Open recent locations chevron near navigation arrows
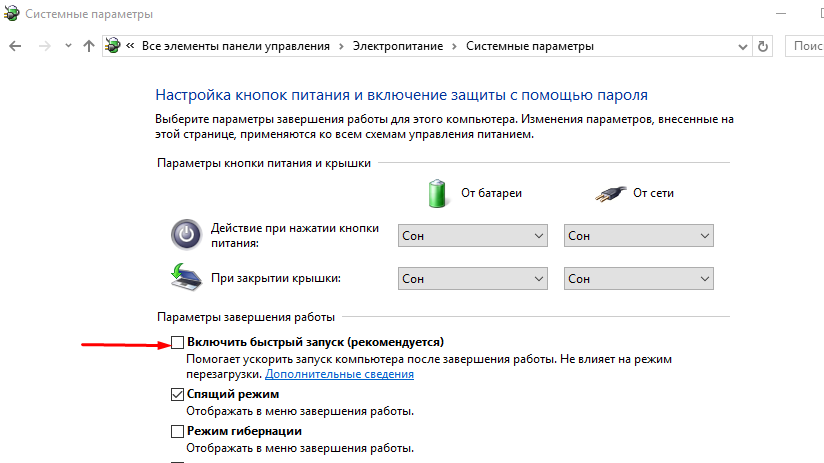The width and height of the screenshot is (824, 463). point(68,46)
